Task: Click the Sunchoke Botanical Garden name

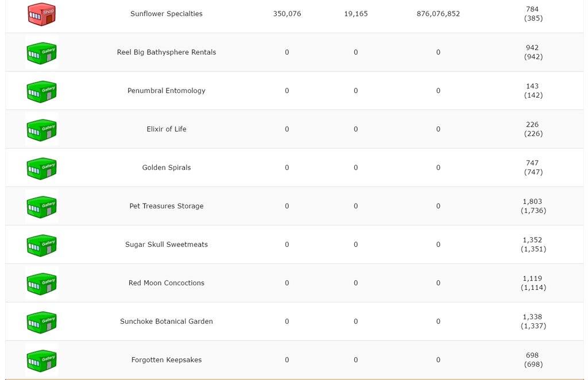Action: pos(167,321)
